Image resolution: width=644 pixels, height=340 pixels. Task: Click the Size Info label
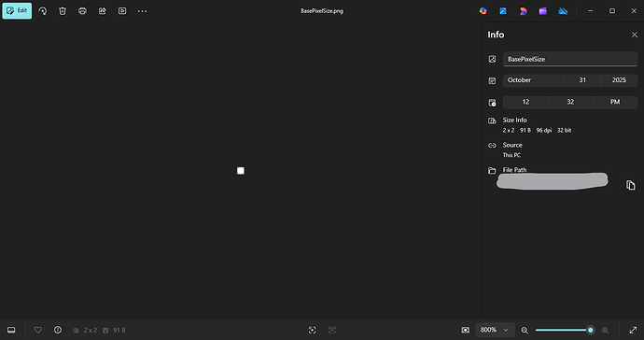pos(514,120)
